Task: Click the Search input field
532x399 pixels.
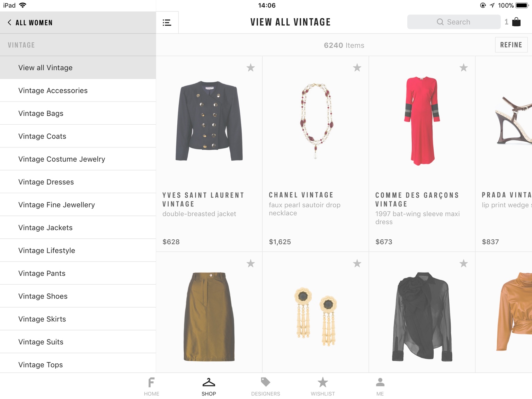Action: 454,22
